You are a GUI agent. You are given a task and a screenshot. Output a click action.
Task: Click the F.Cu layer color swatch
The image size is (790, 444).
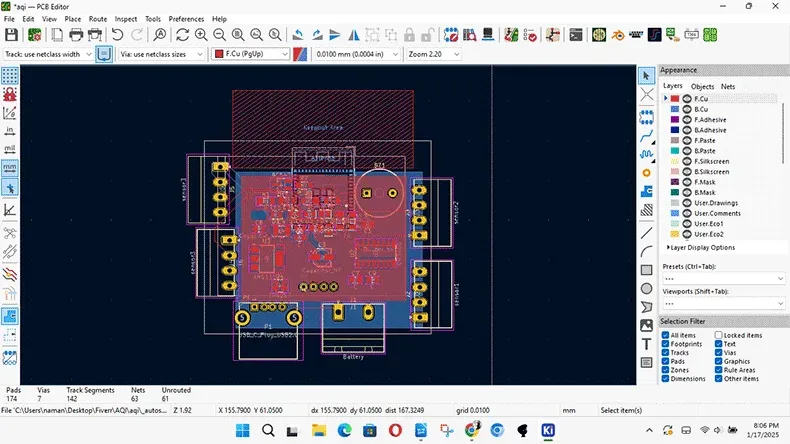pos(675,99)
